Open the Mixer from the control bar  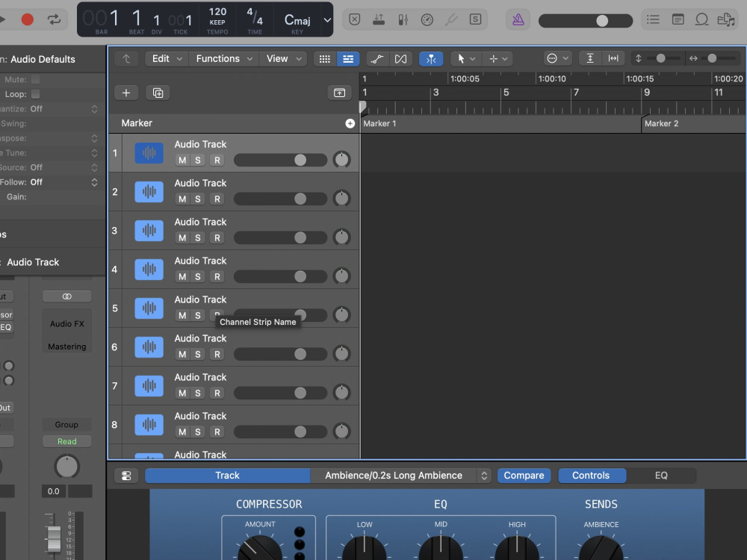coord(403,19)
